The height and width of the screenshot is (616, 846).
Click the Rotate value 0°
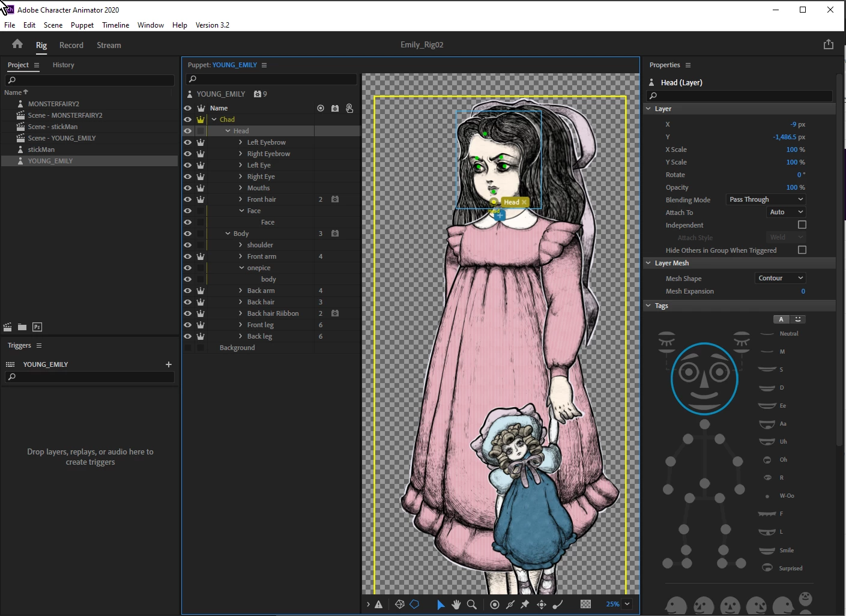click(801, 175)
